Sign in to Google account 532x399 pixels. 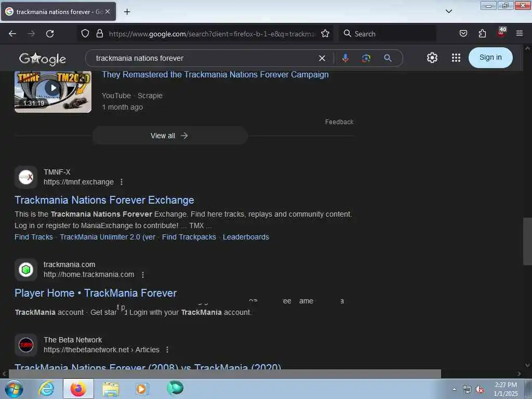[490, 58]
